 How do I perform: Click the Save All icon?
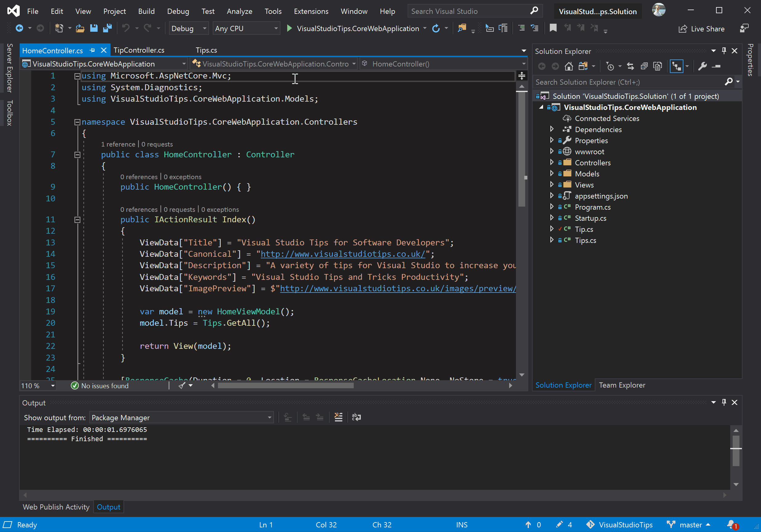point(107,28)
